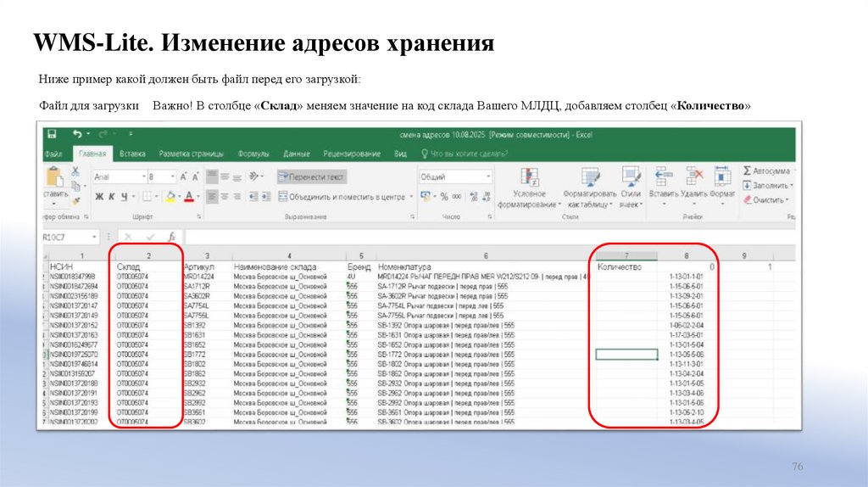Customize quick access toolbar dropdown

coord(131,134)
